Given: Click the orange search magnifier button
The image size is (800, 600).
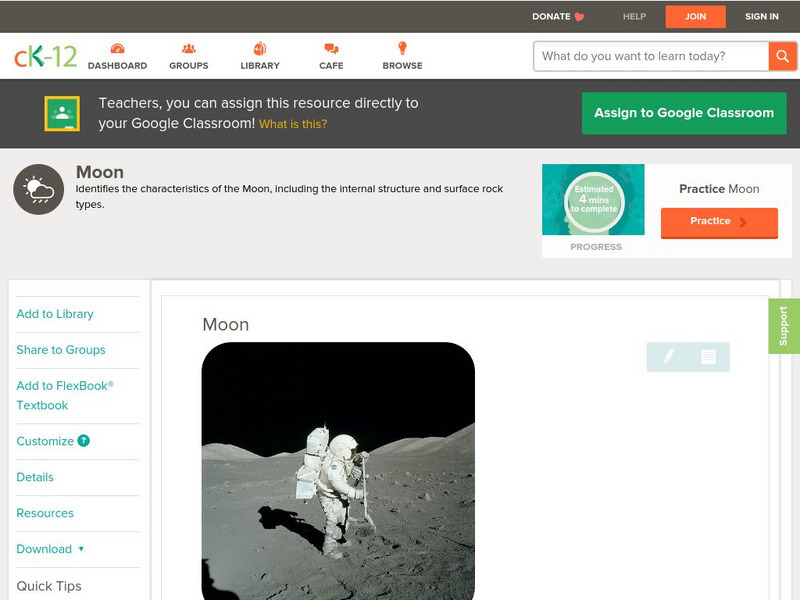Looking at the screenshot, I should point(782,56).
